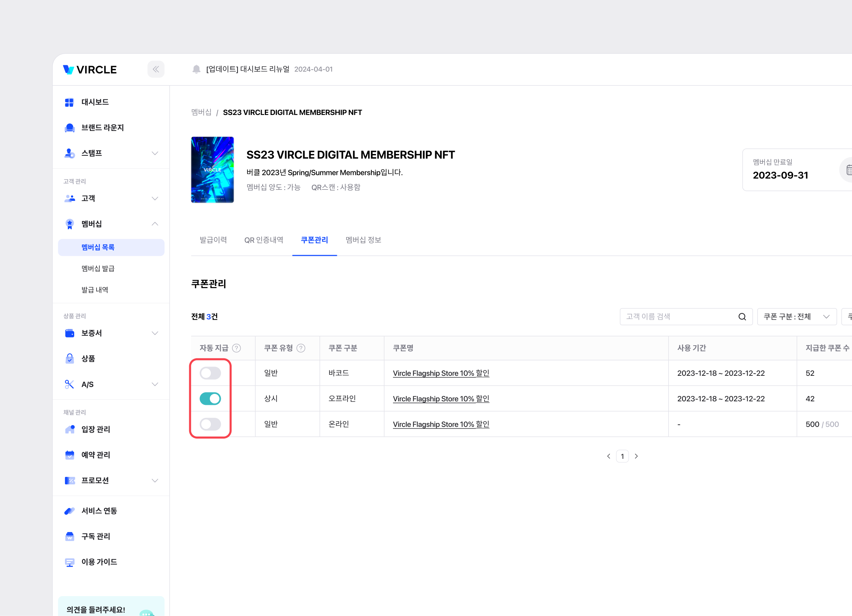Screen dimensions: 852x616
Task: Open the 쿠폰 구분 : 전체 dropdown
Action: (796, 317)
